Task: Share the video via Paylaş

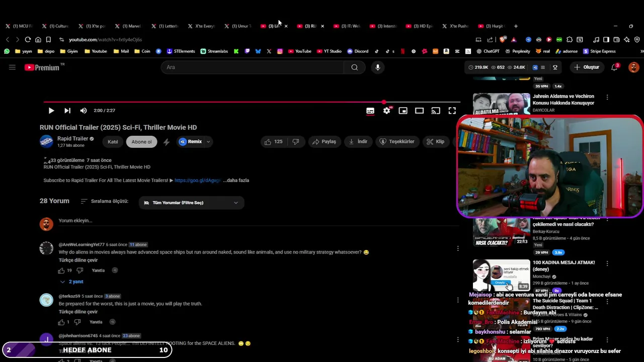Action: click(x=324, y=142)
